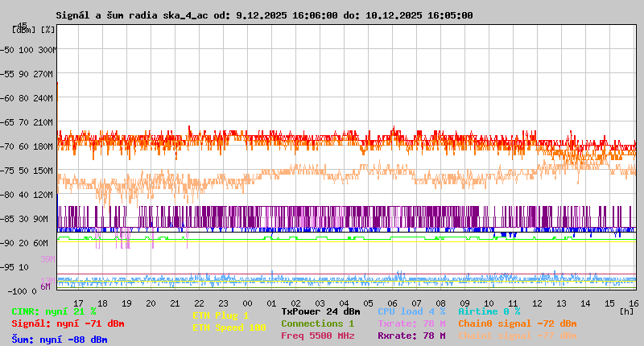Viewport: 644px width, 346px height.
Task: Click the hour label '00' on time axis
Action: pos(247,303)
